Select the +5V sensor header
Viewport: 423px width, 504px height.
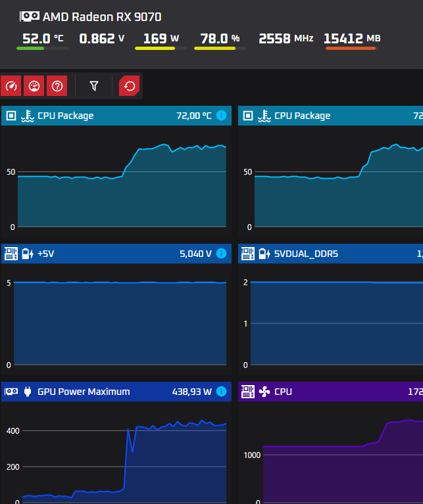point(116,254)
